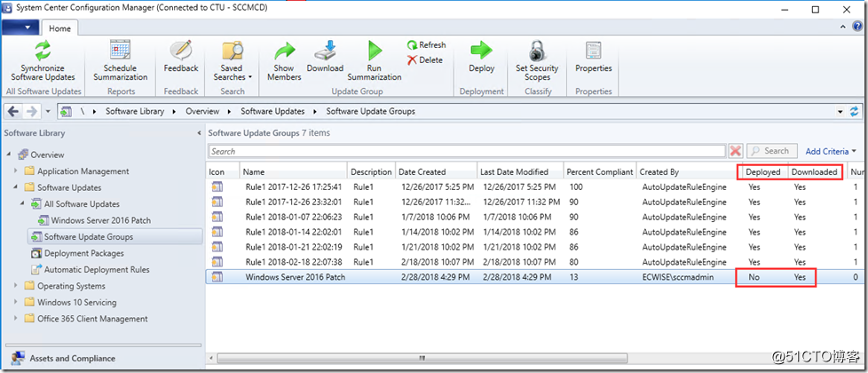Select the Home ribbon tab
Image resolution: width=868 pixels, height=373 pixels.
[59, 28]
